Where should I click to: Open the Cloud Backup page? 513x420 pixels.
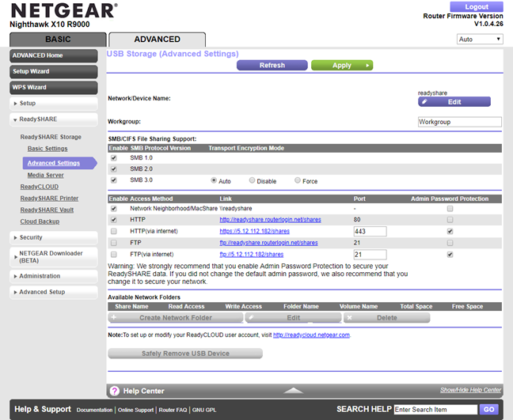point(40,221)
